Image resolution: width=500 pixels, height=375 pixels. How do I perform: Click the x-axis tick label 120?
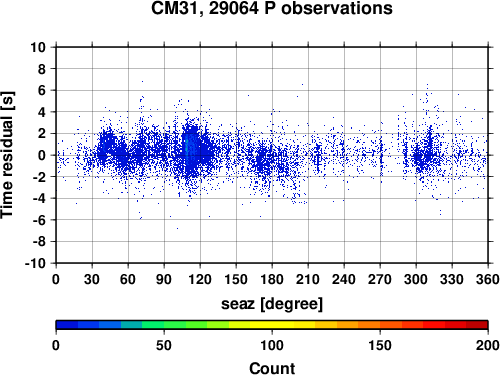tap(200, 279)
